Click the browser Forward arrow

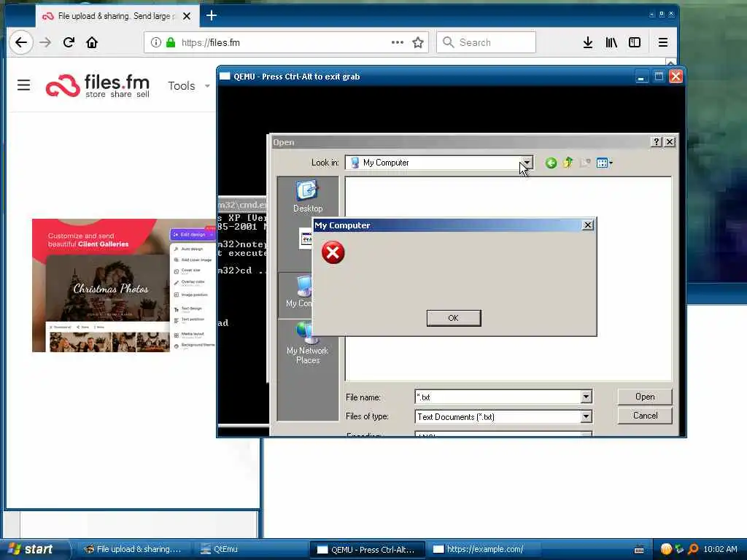coord(45,42)
